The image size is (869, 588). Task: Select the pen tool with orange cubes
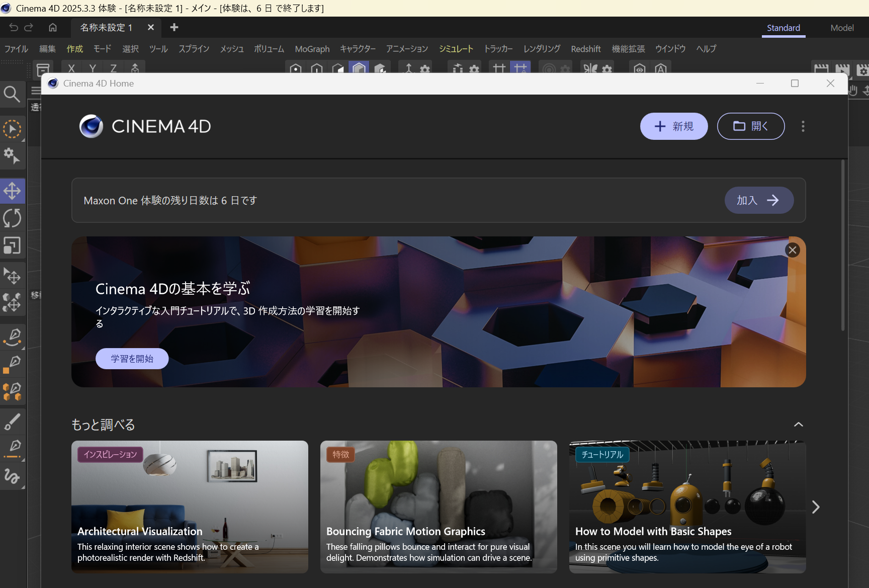pyautogui.click(x=12, y=392)
